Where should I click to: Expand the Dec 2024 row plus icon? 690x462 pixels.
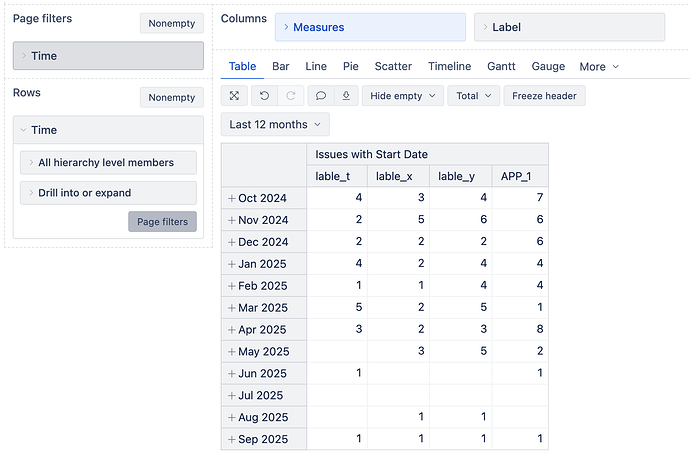231,242
